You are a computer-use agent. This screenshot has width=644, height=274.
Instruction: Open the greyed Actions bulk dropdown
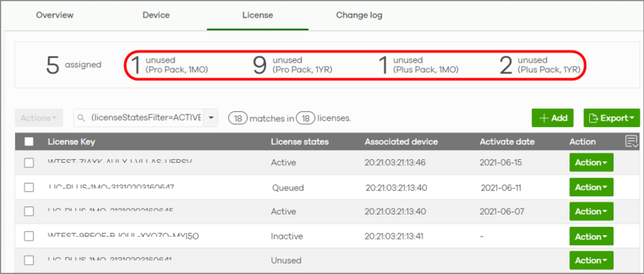point(39,118)
